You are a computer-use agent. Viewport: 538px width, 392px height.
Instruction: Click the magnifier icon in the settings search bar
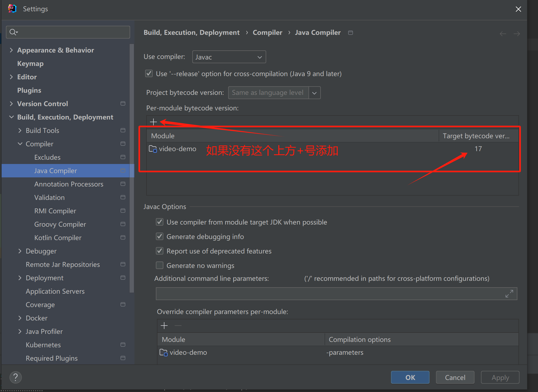coord(13,32)
